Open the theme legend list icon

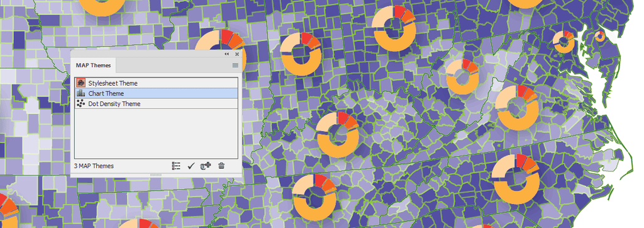(176, 166)
